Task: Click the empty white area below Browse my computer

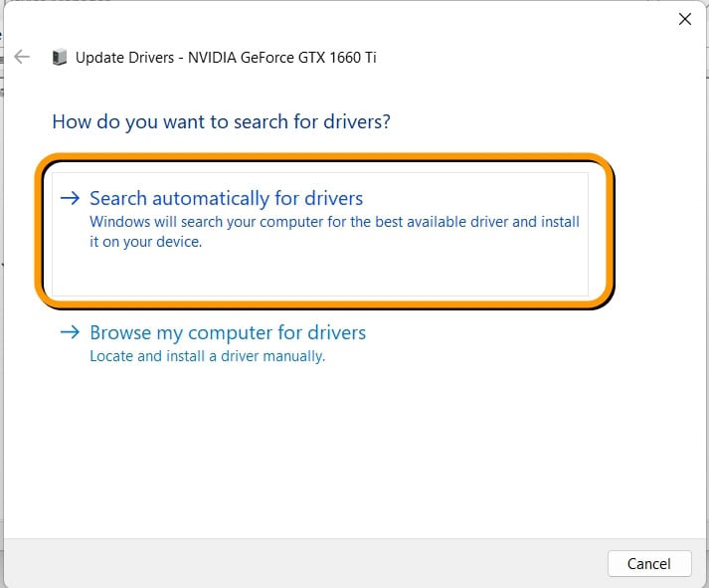Action: (348, 448)
